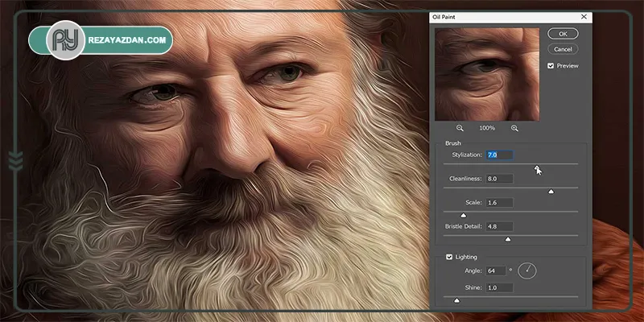The height and width of the screenshot is (322, 644).
Task: Click OK to apply Oil Paint
Action: [x=563, y=34]
